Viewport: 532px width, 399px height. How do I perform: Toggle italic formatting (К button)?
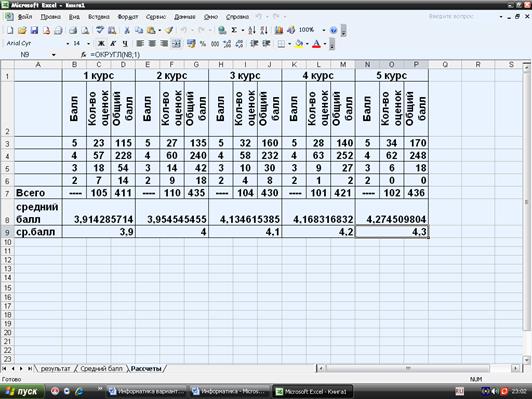113,44
